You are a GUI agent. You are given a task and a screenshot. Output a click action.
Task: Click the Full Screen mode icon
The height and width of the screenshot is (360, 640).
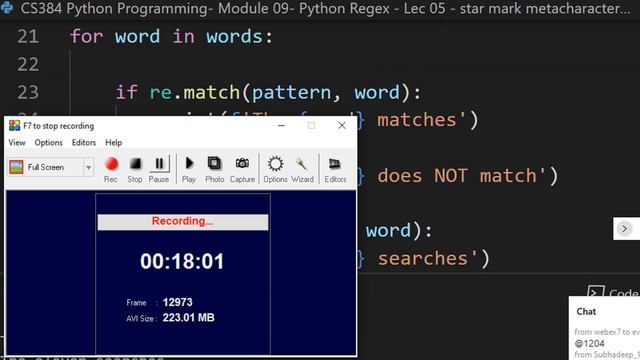pos(16,167)
